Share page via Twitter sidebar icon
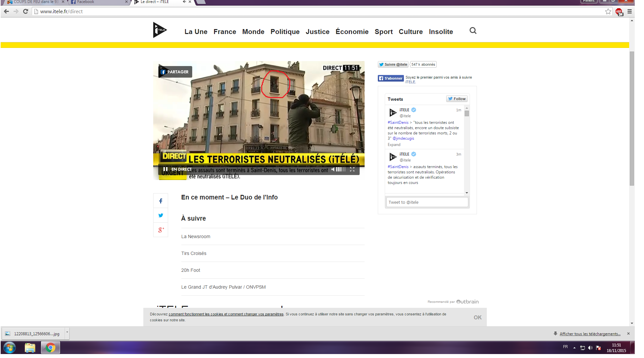The image size is (644, 358). point(161,215)
